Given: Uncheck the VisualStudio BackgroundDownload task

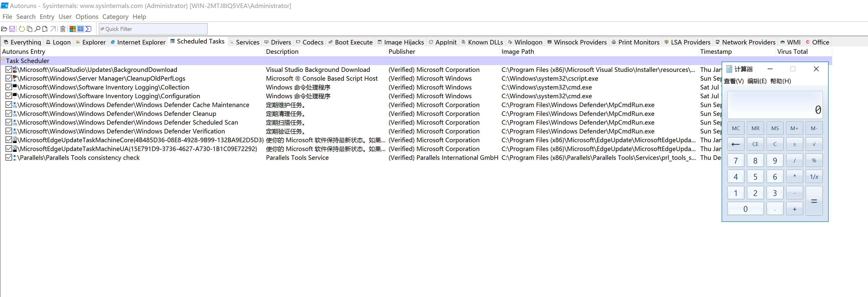Looking at the screenshot, I should (x=9, y=69).
